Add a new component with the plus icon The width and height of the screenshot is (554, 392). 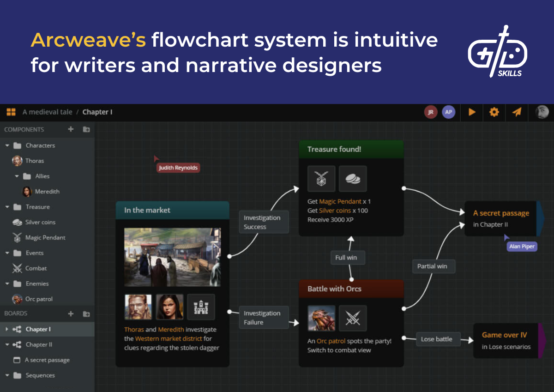pyautogui.click(x=71, y=129)
